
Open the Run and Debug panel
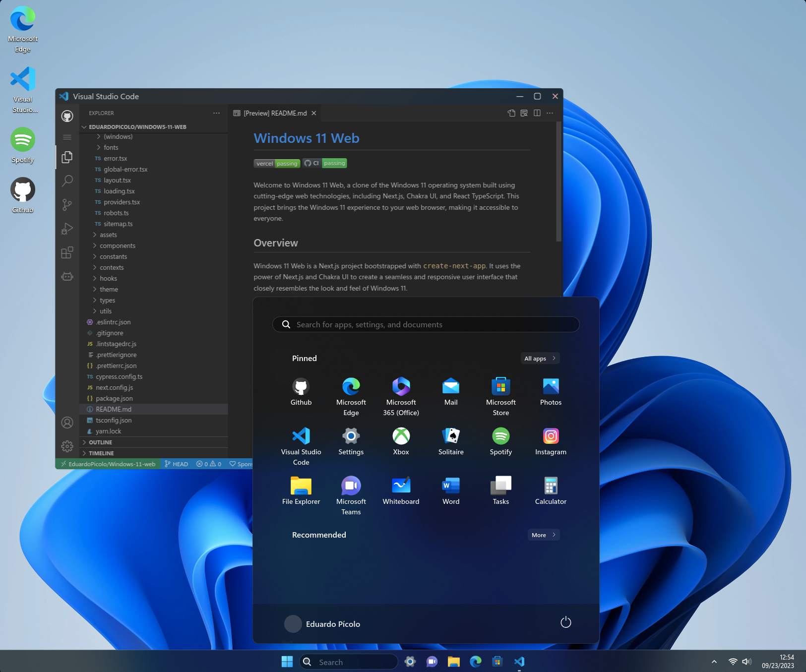coord(67,229)
